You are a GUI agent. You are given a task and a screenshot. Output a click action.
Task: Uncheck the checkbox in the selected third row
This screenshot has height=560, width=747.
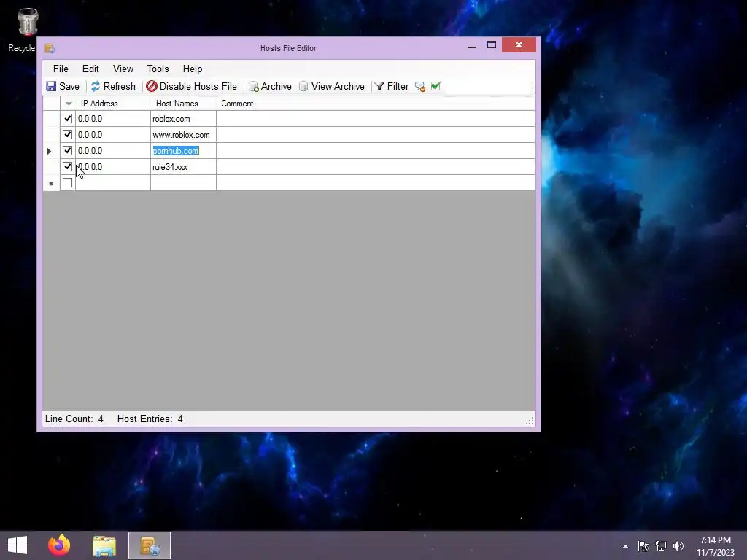click(68, 150)
